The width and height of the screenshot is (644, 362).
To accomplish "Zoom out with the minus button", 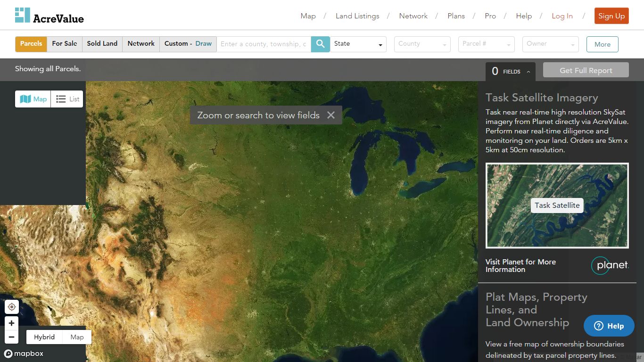I will 12,337.
